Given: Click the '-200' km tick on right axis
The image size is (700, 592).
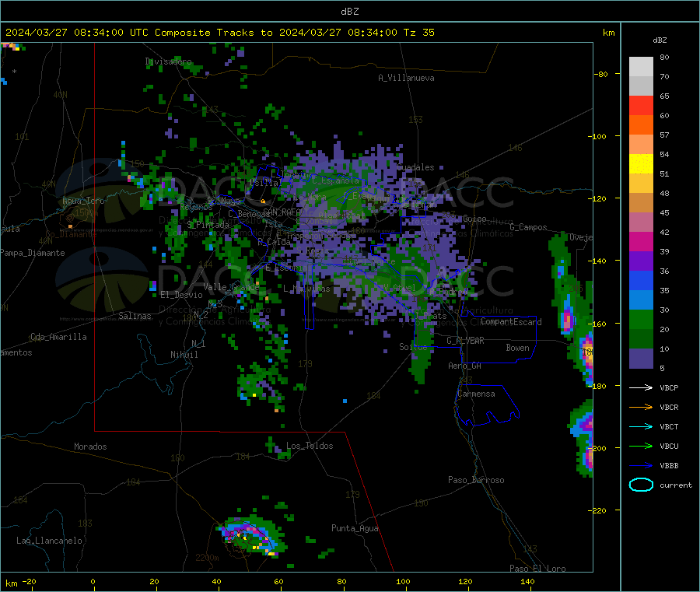Looking at the screenshot, I should 597,448.
